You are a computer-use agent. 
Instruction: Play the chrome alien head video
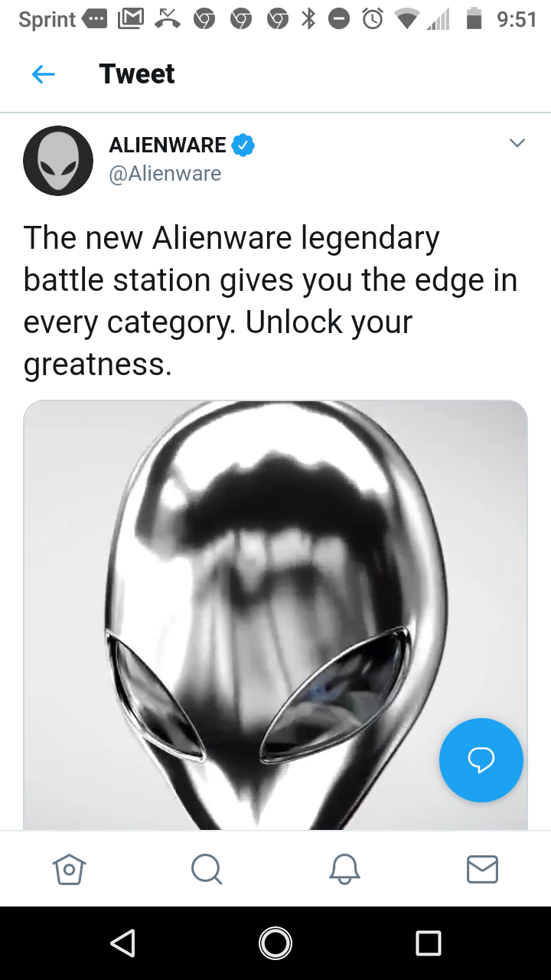click(x=275, y=615)
